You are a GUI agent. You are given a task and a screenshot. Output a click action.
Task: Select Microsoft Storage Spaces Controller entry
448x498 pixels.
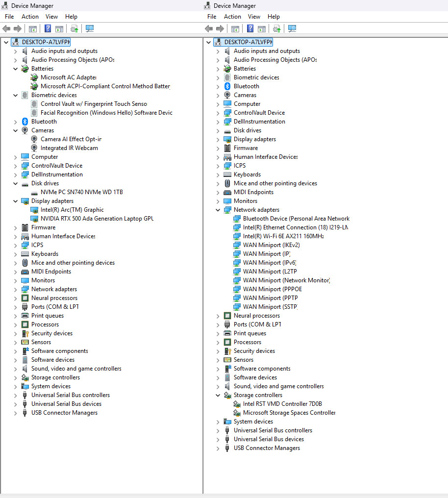click(289, 413)
